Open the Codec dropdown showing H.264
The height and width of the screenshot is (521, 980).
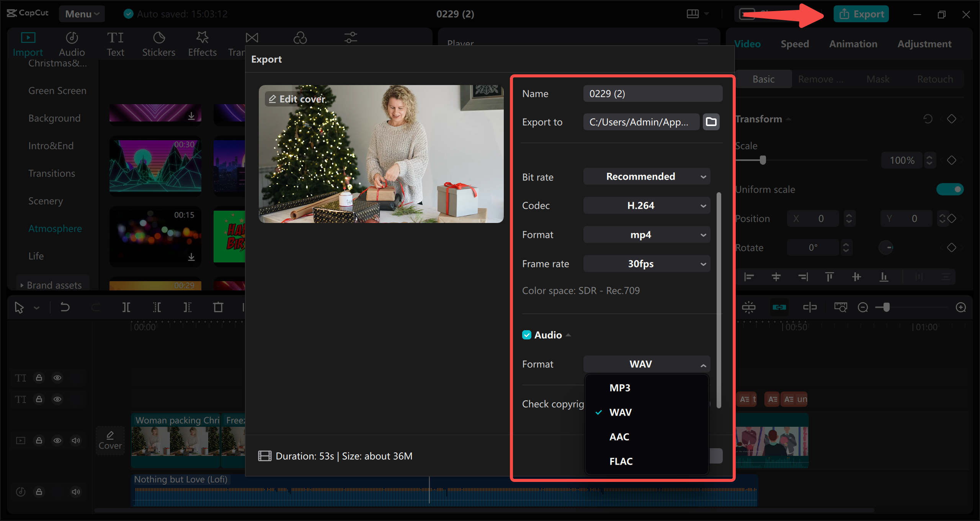[x=646, y=205]
